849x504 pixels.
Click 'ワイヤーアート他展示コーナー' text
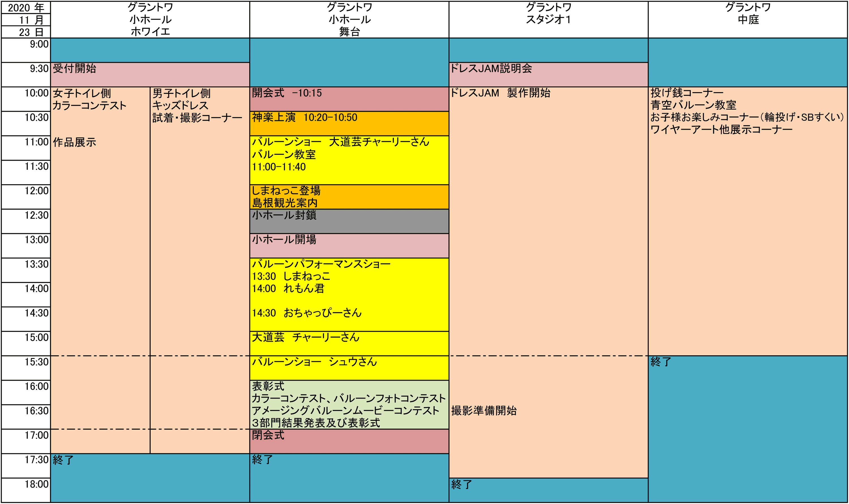(x=721, y=130)
